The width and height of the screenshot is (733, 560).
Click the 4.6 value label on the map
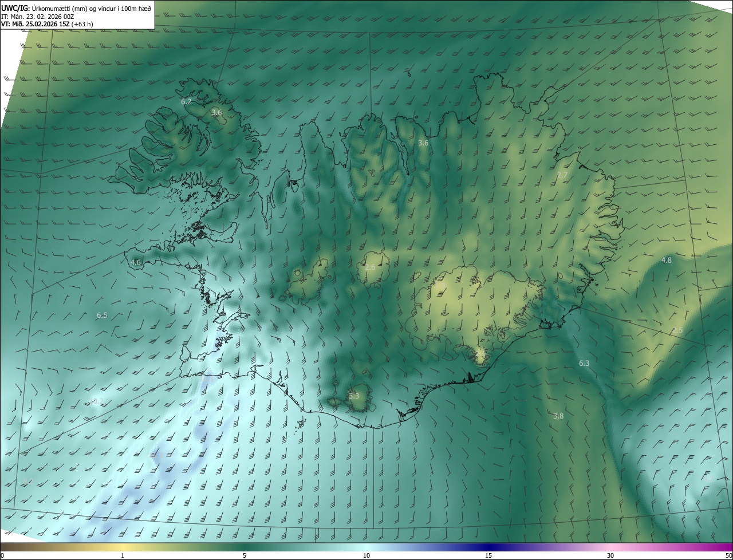pos(136,262)
